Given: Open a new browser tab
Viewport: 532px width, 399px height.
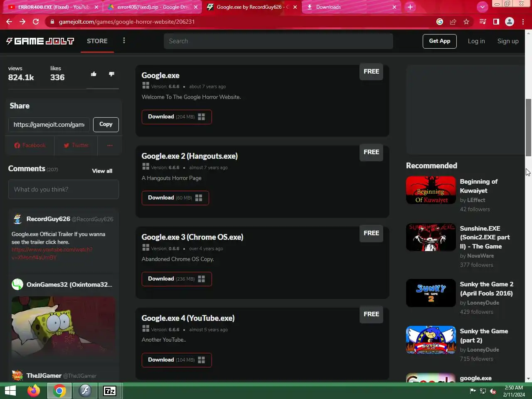Looking at the screenshot, I should (x=410, y=7).
